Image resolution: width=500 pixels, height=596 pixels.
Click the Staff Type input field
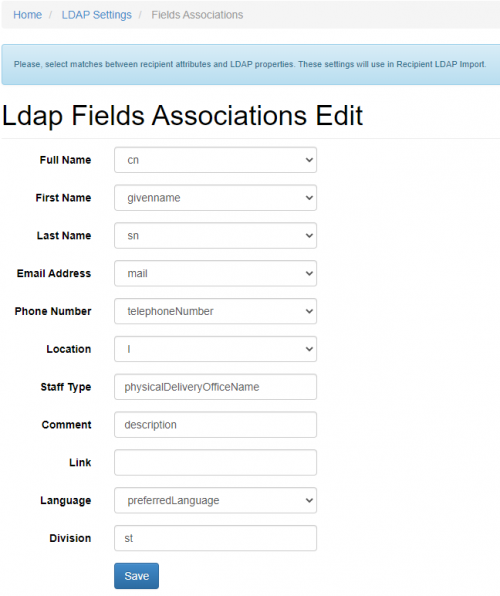(x=215, y=387)
